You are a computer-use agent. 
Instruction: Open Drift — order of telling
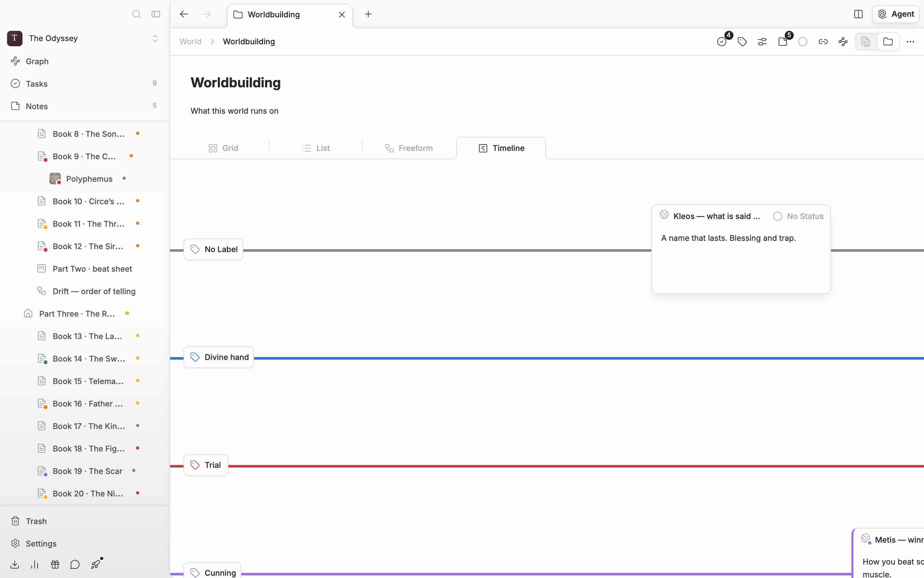(x=94, y=291)
